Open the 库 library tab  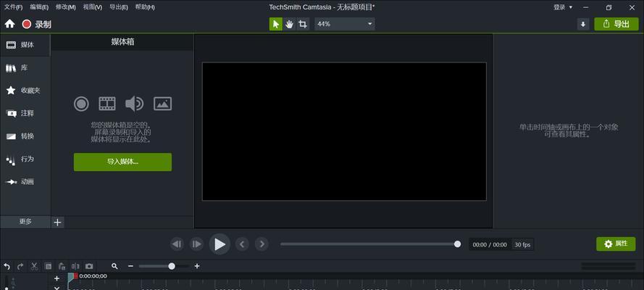[25, 67]
